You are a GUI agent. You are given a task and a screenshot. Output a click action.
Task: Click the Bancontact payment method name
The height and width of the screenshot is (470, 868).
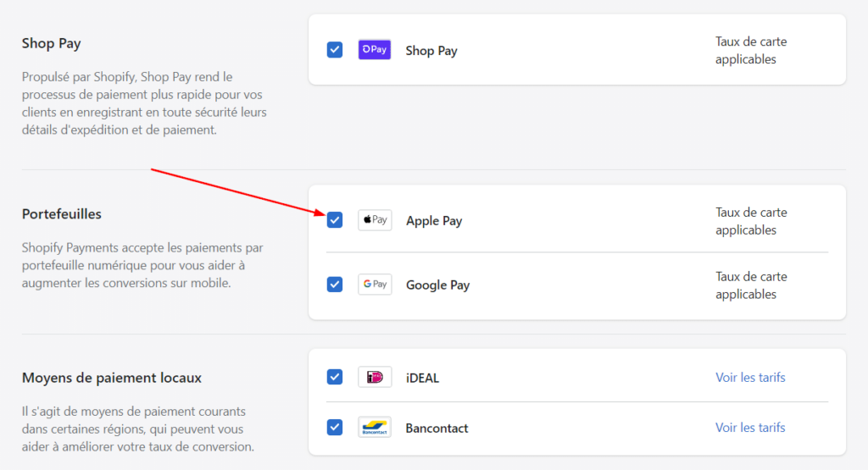[437, 429]
